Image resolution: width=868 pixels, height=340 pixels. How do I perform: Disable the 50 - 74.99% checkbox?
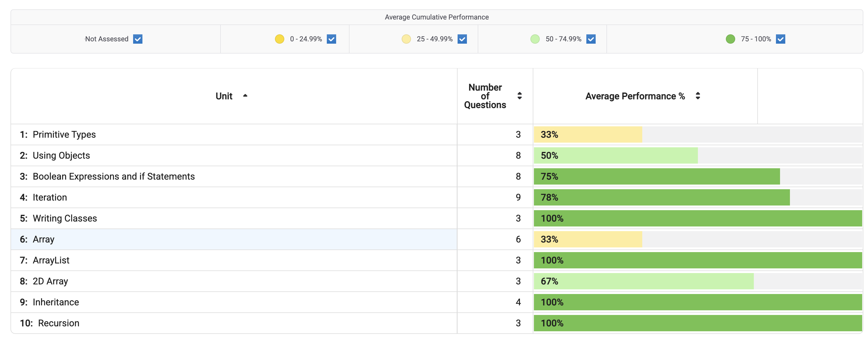point(591,39)
